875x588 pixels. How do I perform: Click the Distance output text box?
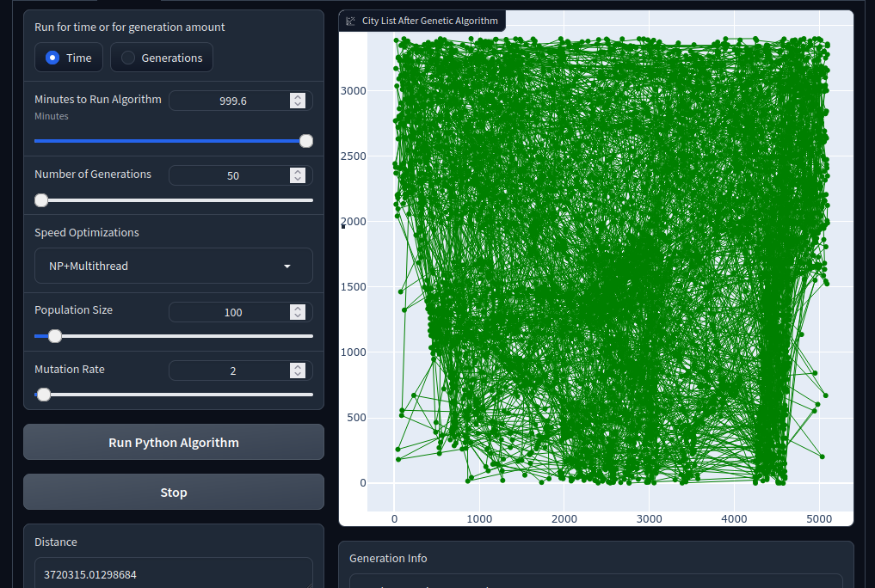(x=174, y=573)
